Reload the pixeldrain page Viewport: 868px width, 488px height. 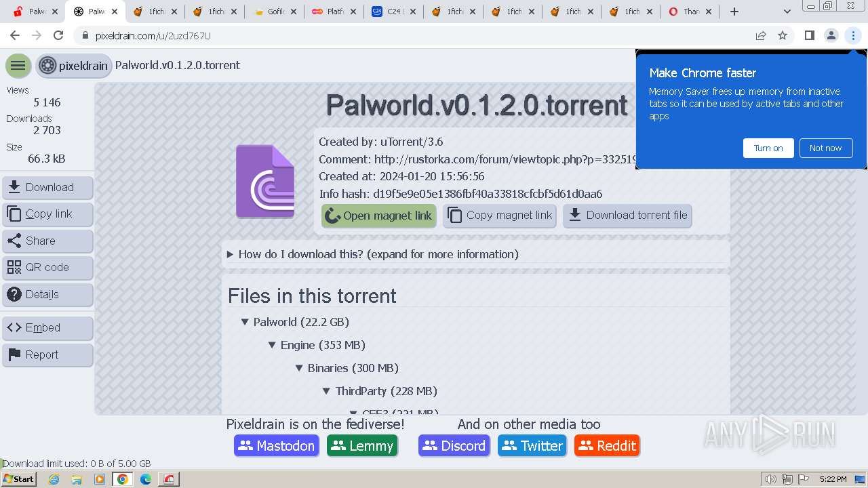(x=58, y=35)
